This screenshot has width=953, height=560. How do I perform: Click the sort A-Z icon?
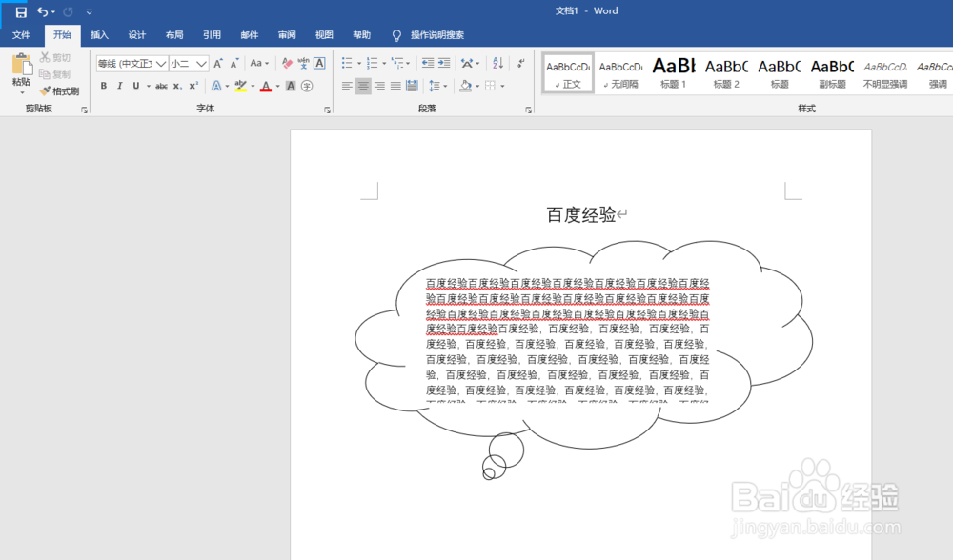tap(497, 63)
